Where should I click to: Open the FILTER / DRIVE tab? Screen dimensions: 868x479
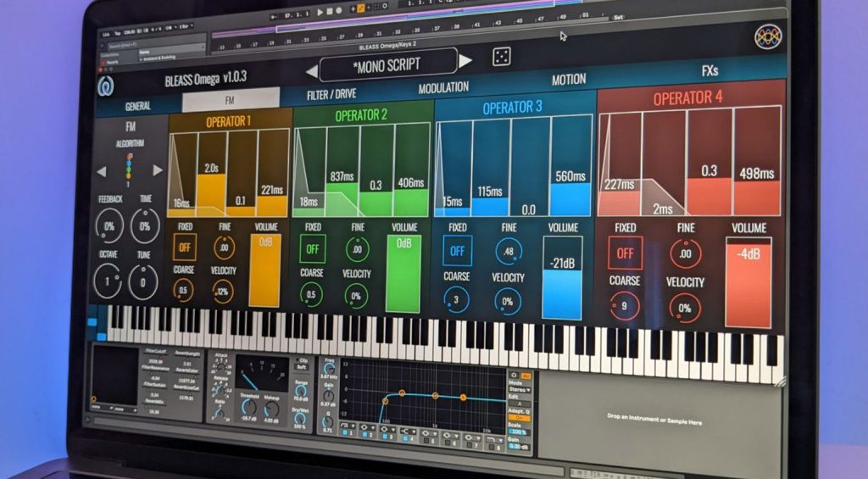[331, 93]
